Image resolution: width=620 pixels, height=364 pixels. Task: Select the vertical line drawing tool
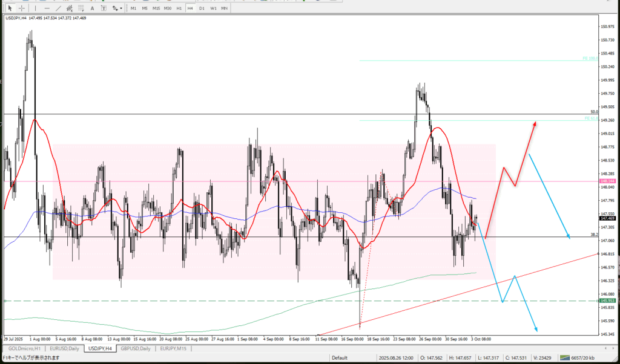(x=36, y=8)
